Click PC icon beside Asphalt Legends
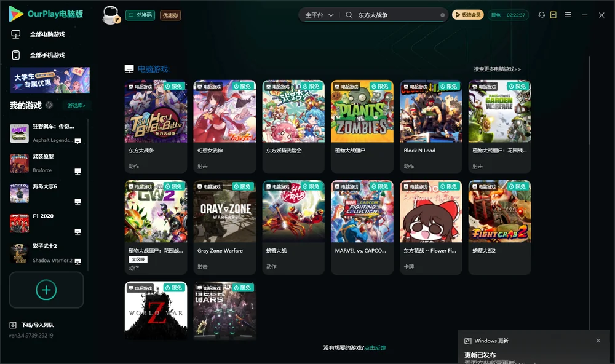615x364 pixels. point(77,141)
